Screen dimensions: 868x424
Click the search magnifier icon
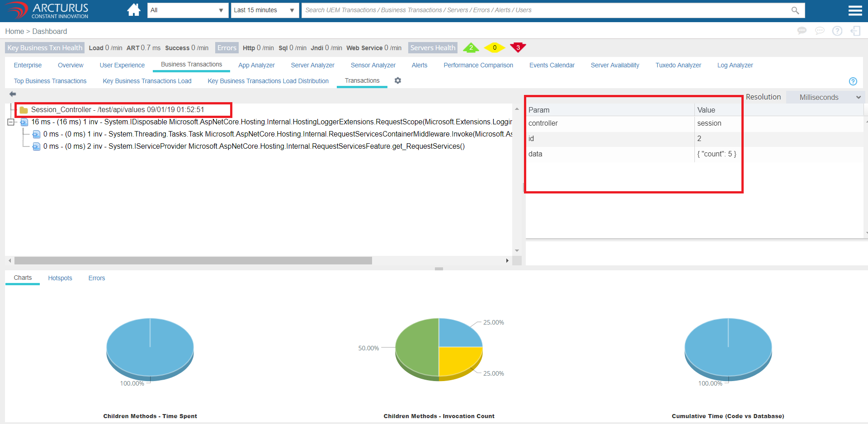(795, 10)
